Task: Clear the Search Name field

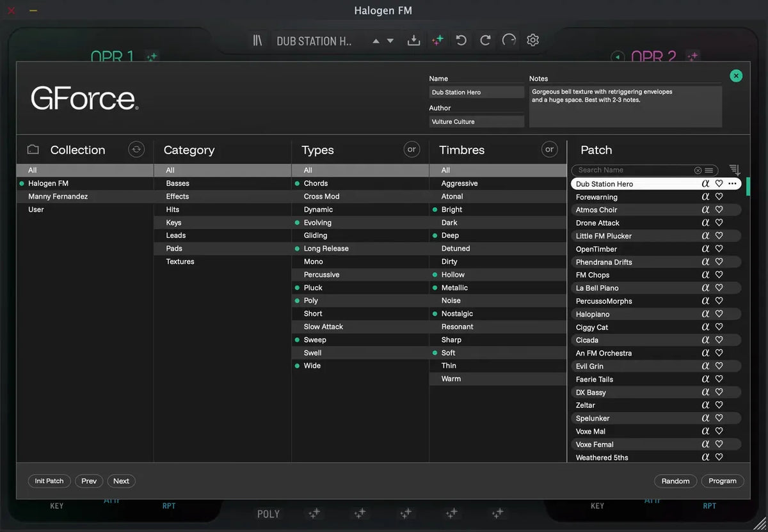Action: [x=698, y=170]
